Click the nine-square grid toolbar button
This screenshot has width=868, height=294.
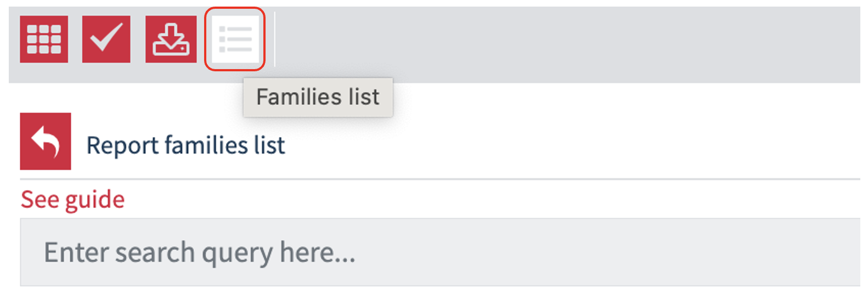[x=44, y=39]
